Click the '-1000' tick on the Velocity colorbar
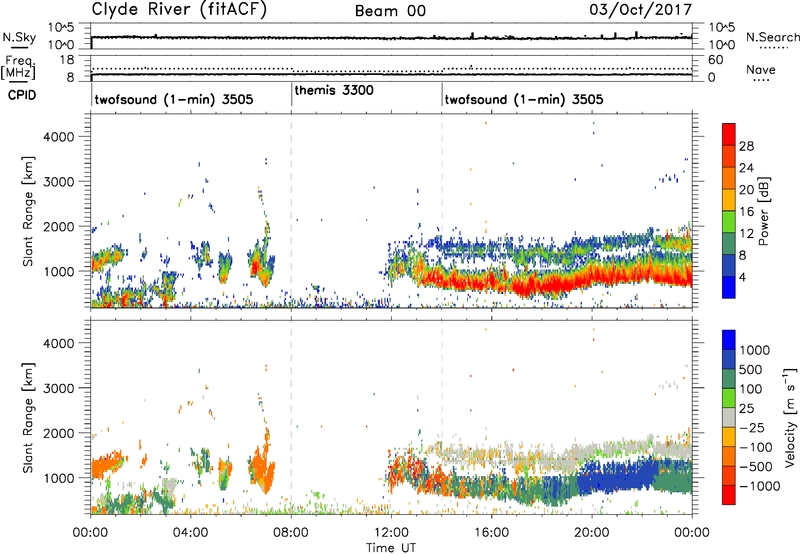Screen dimensions: 800x554 (760, 486)
